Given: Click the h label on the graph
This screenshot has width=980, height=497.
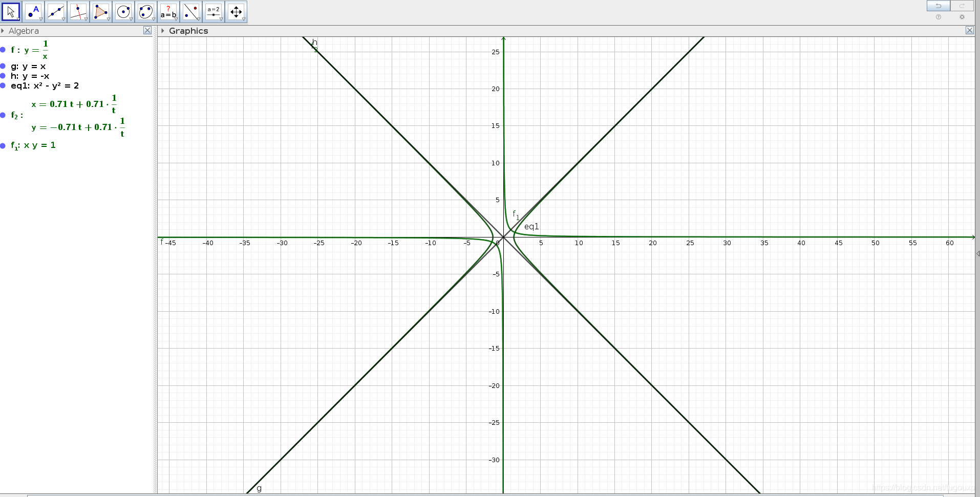Looking at the screenshot, I should tap(315, 42).
